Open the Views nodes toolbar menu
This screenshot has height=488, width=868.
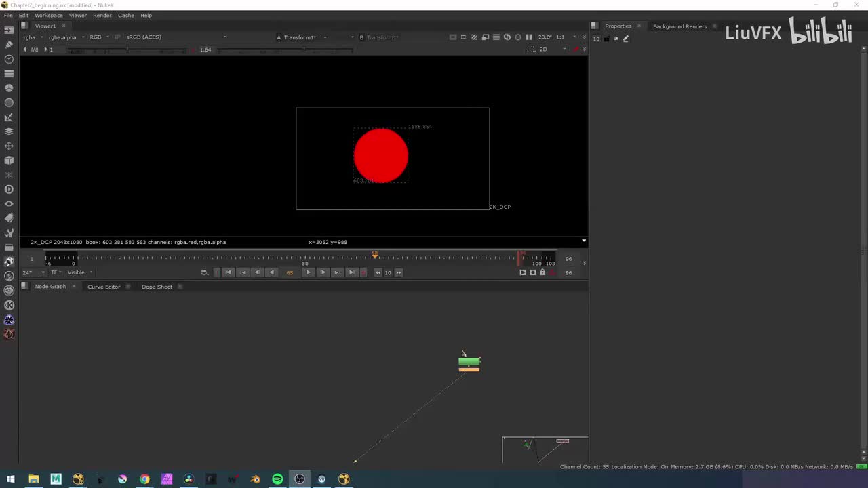click(x=9, y=204)
